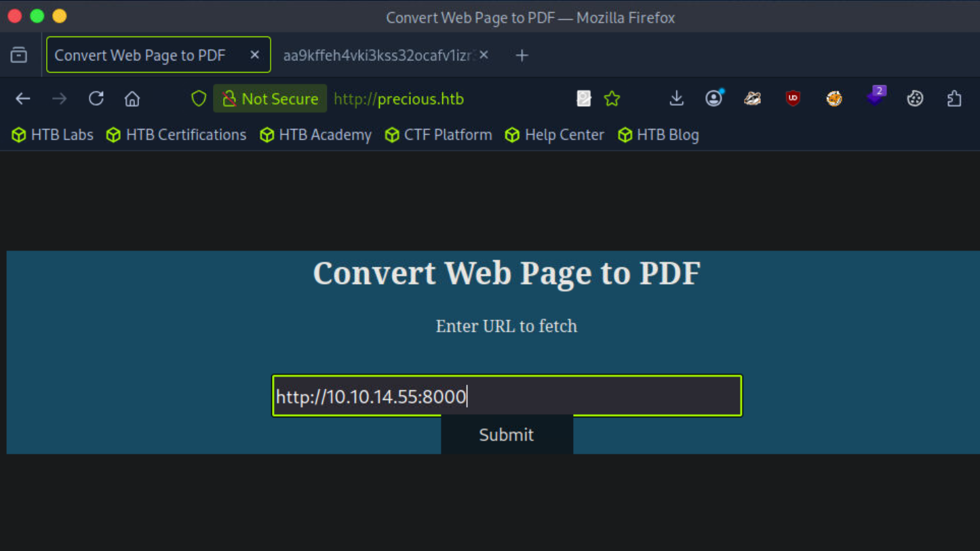This screenshot has height=551, width=980.
Task: Open the HTB Academy bookmark
Action: [316, 135]
